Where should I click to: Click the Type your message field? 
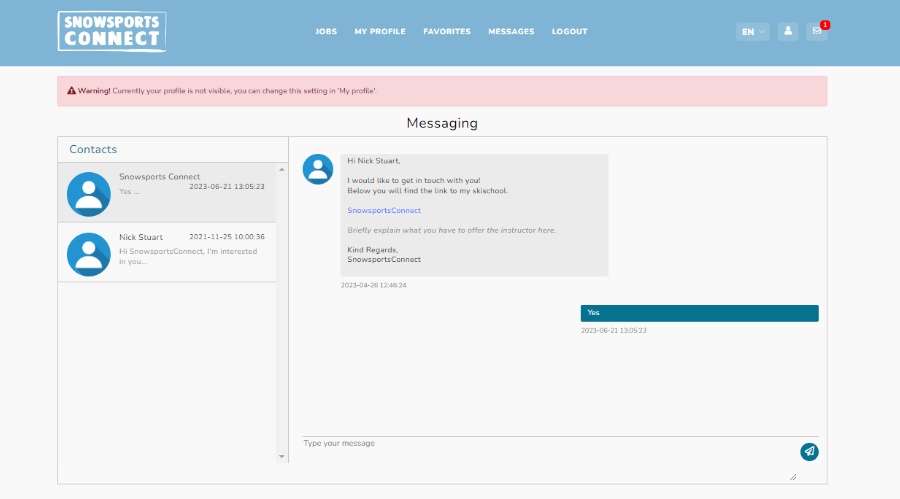(545, 450)
